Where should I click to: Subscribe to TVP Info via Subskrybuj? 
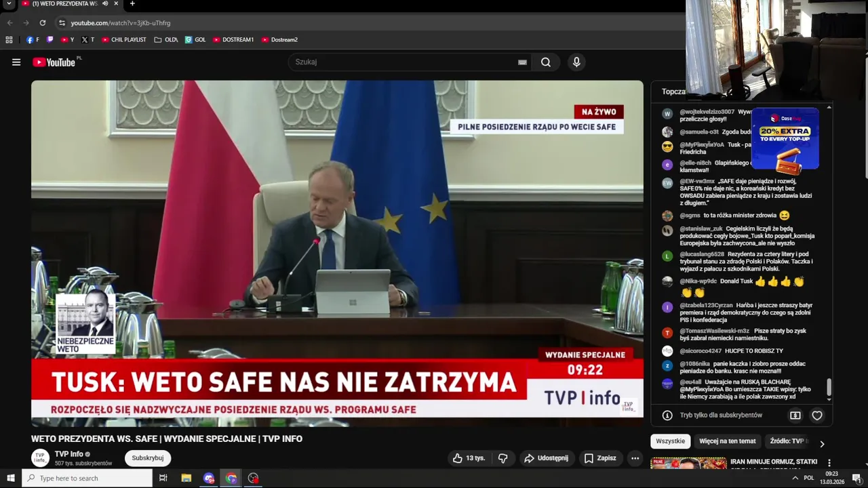tap(148, 458)
